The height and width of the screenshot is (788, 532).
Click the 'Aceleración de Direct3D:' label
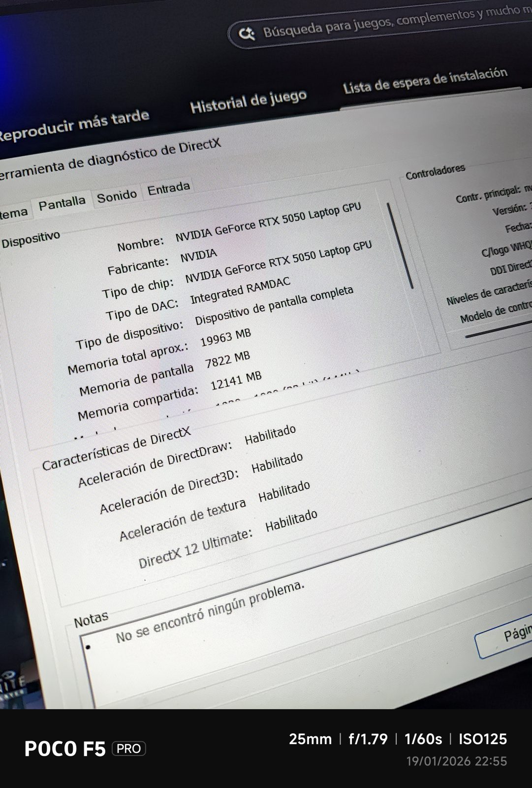169,491
